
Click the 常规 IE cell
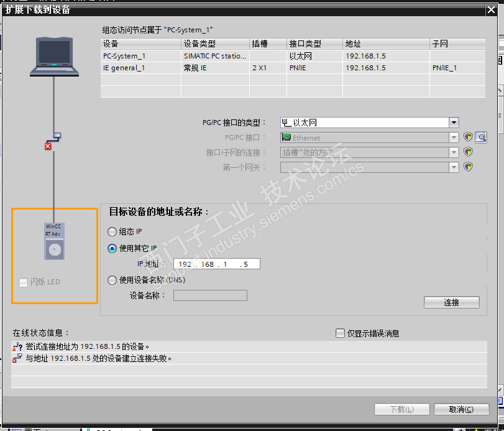[x=216, y=68]
